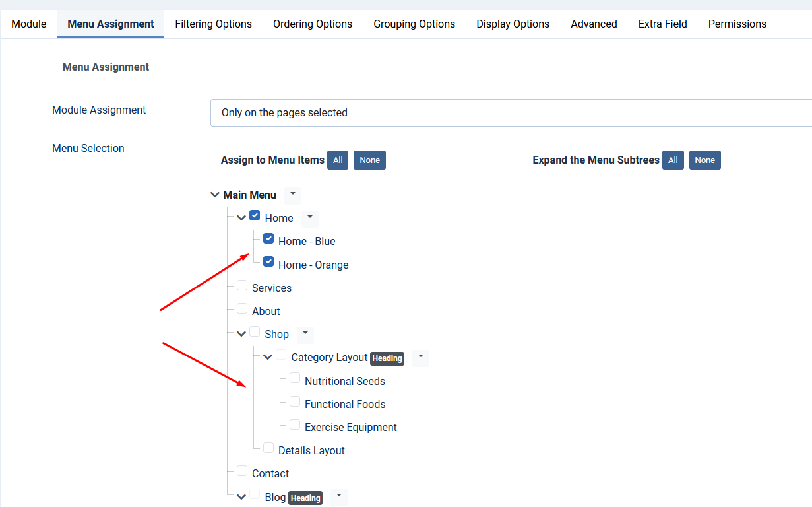This screenshot has height=507, width=812.
Task: Switch to the Filtering Options tab
Action: 213,24
